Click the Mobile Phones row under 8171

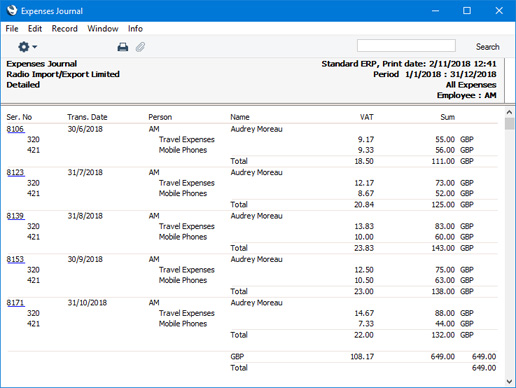(x=183, y=324)
